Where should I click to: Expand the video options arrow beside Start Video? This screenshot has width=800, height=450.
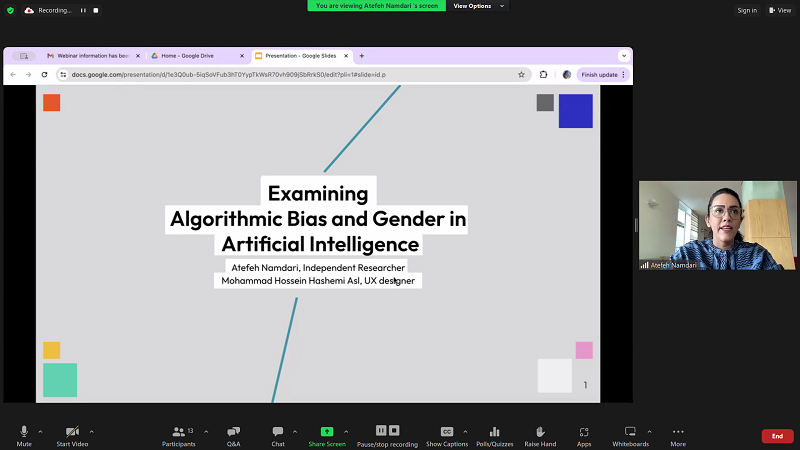92,432
